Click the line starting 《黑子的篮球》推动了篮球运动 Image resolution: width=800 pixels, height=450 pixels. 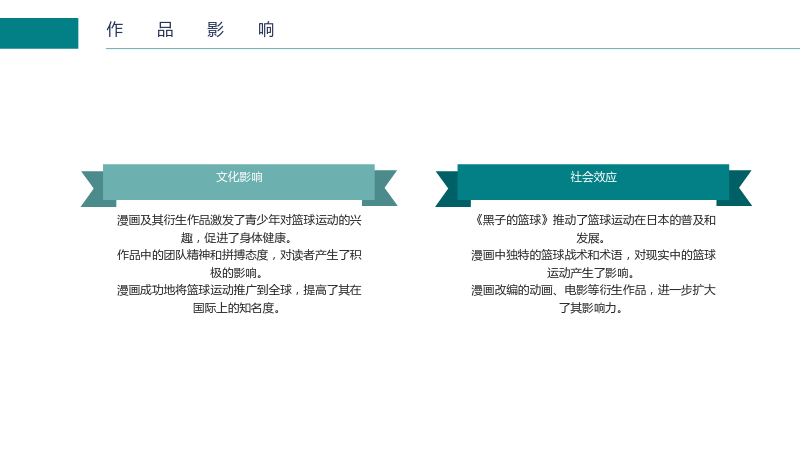(593, 220)
